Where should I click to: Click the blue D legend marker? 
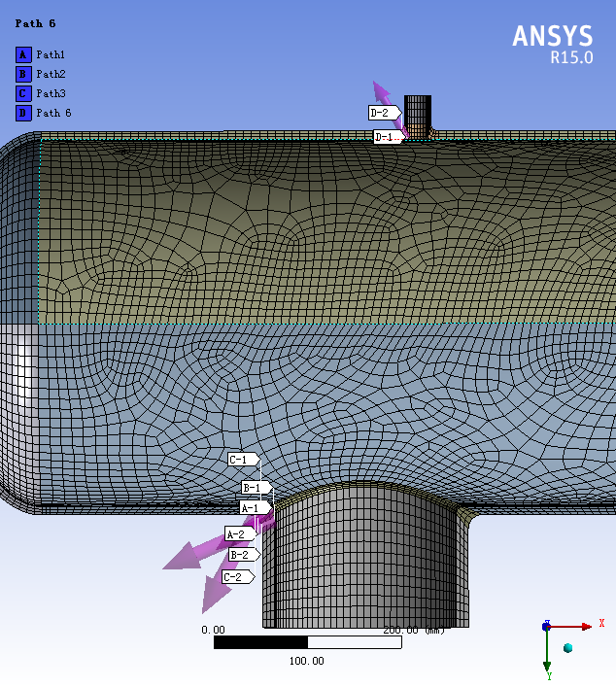click(23, 113)
